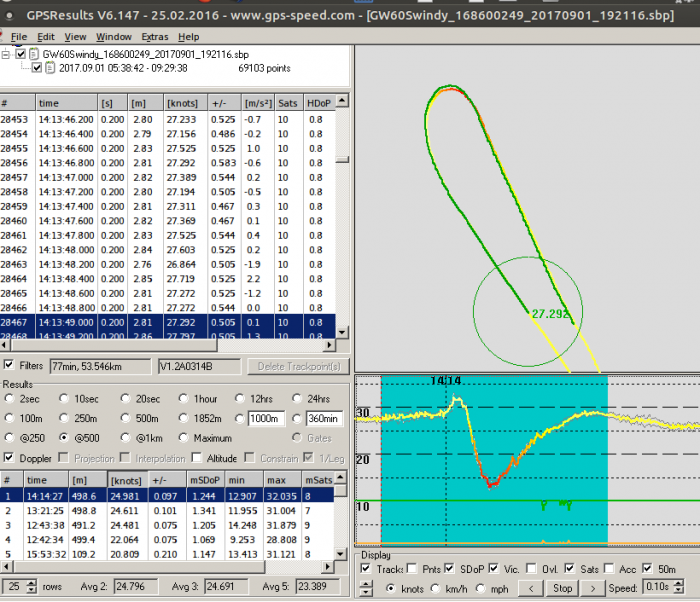The image size is (700, 602).
Task: Select the mph speed unit
Action: click(x=480, y=589)
